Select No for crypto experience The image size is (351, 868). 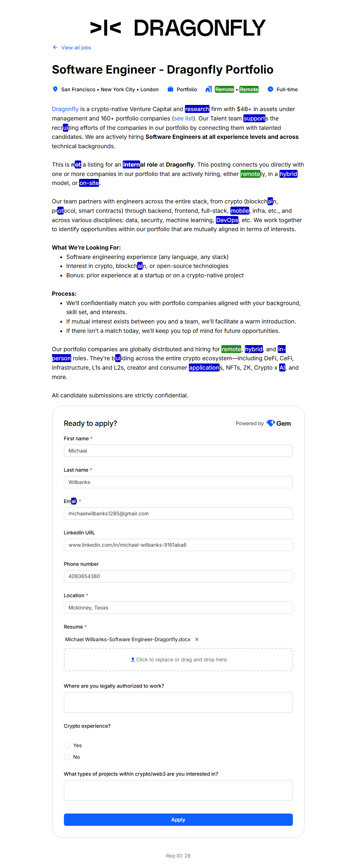(67, 757)
